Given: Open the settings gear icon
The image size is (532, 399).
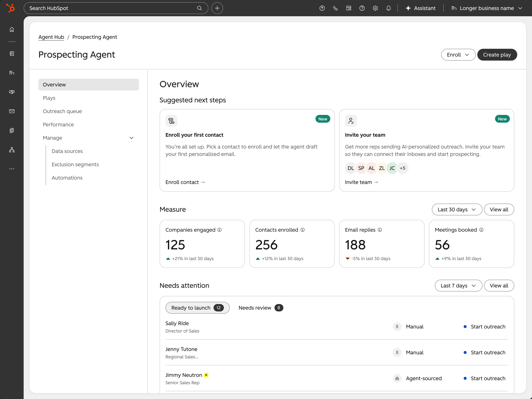Looking at the screenshot, I should point(375,8).
